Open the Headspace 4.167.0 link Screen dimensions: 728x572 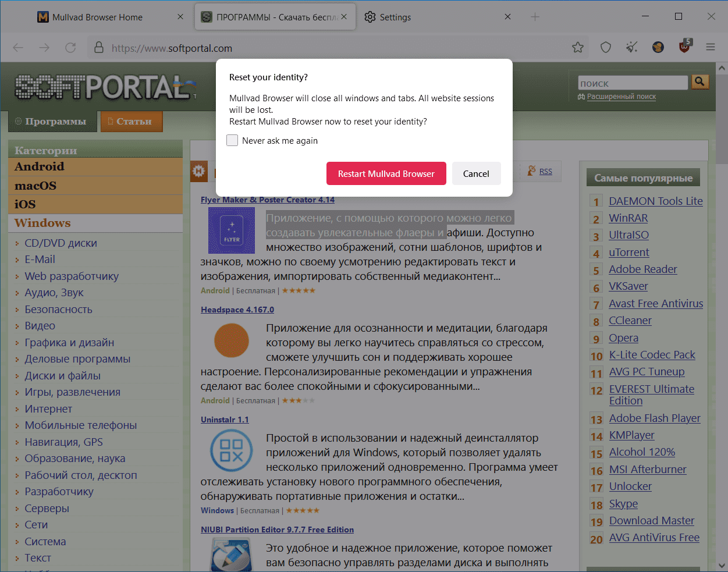click(x=237, y=310)
